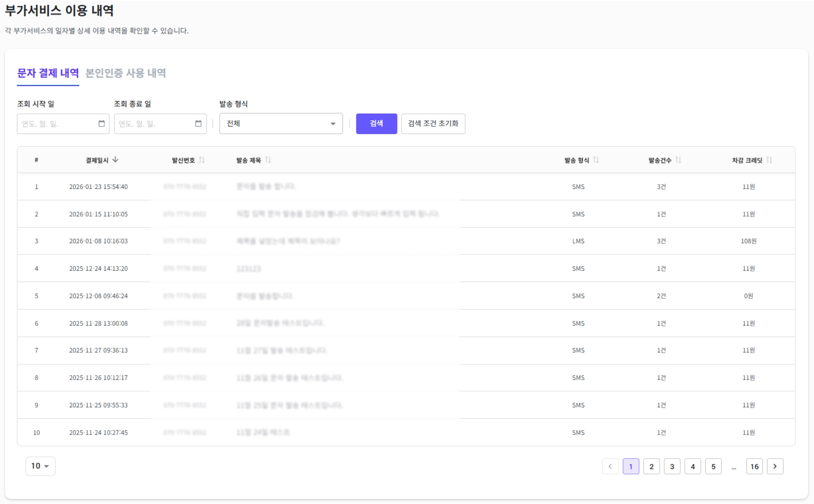
Task: Click the 차감 크레딧 column sort icon
Action: (769, 160)
